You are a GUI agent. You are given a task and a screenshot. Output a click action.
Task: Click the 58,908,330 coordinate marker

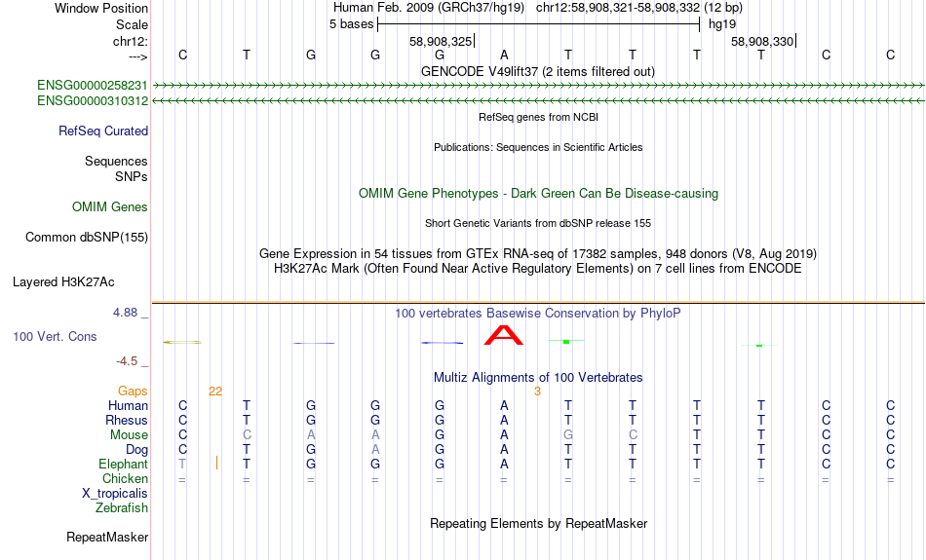[x=762, y=41]
